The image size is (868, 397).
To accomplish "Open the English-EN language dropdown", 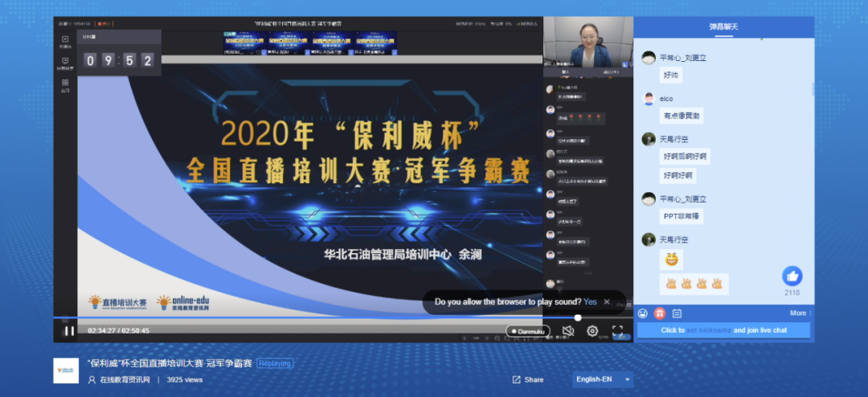I will pyautogui.click(x=603, y=379).
